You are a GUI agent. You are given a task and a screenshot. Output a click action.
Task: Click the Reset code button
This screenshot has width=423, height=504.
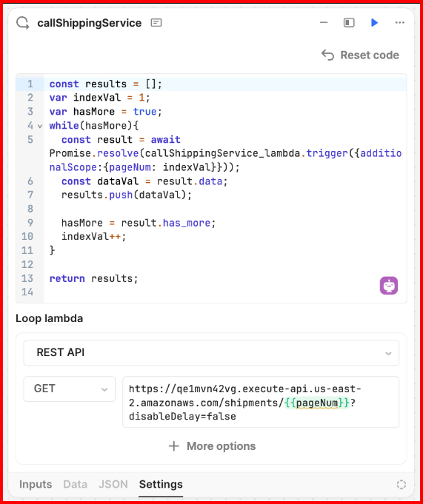pos(360,55)
